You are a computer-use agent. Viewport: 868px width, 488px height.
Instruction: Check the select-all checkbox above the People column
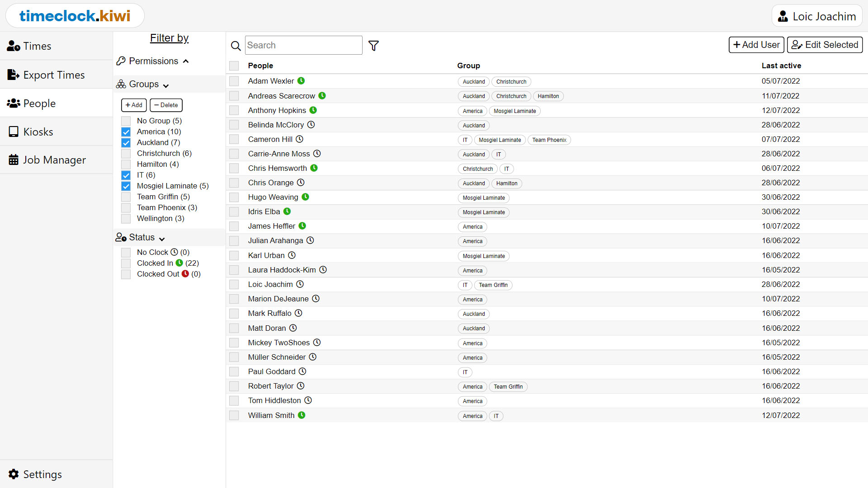[x=234, y=66]
